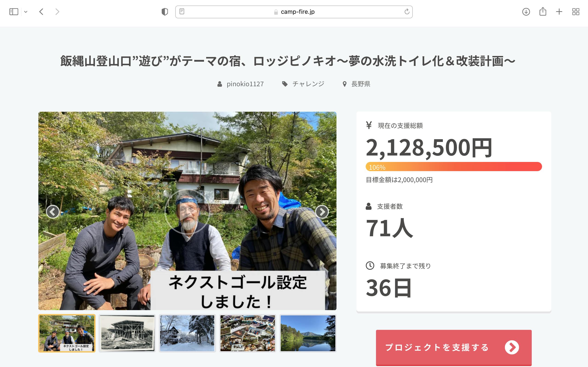Open the 長野県 location link
The height and width of the screenshot is (367, 588).
pos(360,84)
